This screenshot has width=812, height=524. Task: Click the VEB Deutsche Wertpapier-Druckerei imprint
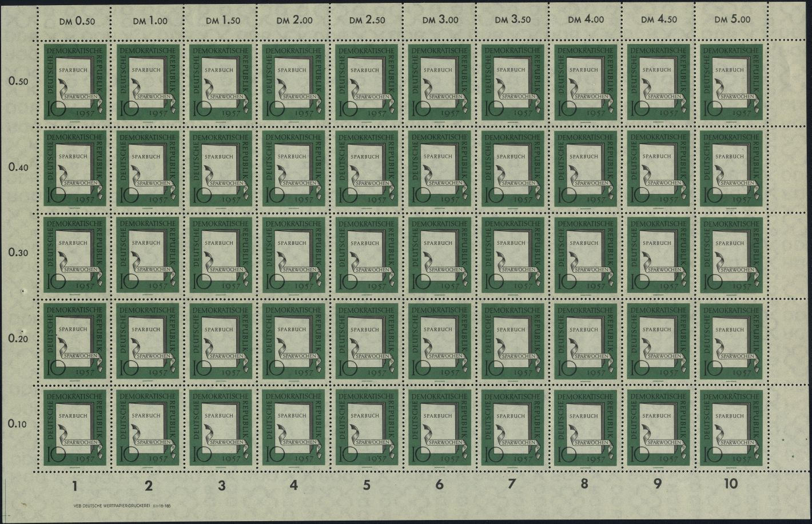[117, 506]
